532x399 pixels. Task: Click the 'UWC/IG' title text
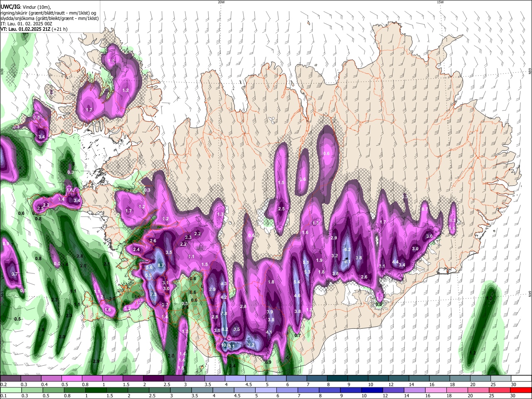pyautogui.click(x=10, y=6)
